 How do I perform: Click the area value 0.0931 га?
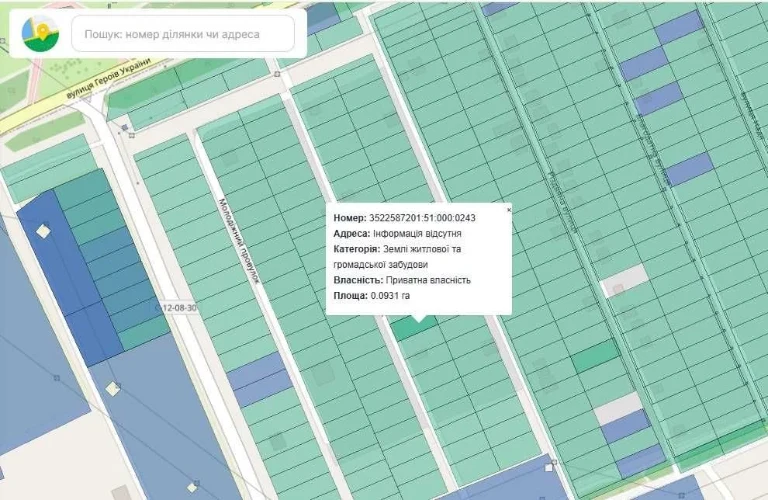coord(390,296)
